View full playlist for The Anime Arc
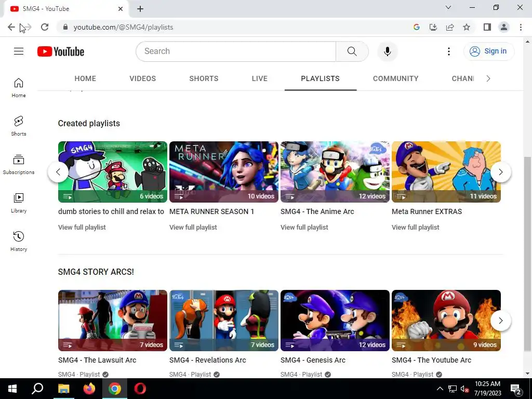Image resolution: width=532 pixels, height=399 pixels. coord(304,228)
